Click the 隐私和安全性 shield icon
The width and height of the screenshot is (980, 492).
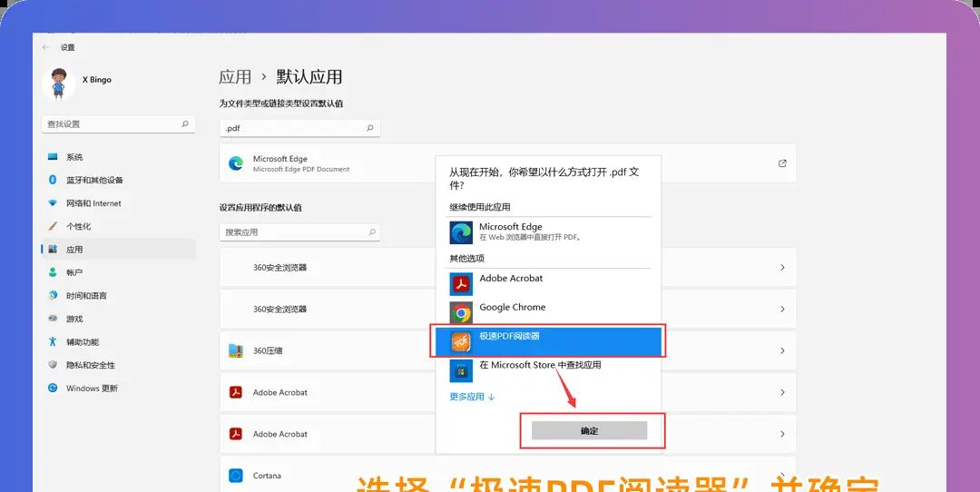(54, 365)
